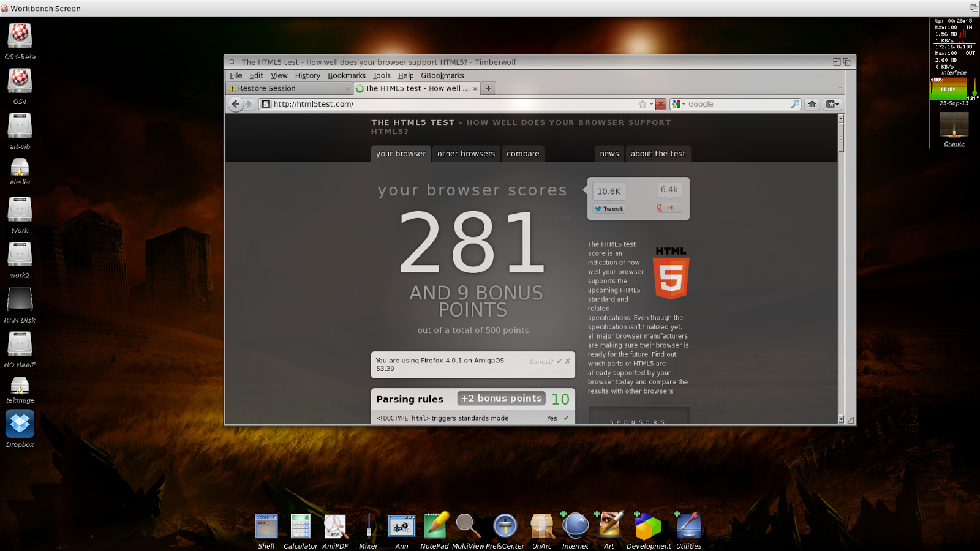Viewport: 980px width, 551px height.
Task: Open a new tab with plus button
Action: (x=488, y=89)
